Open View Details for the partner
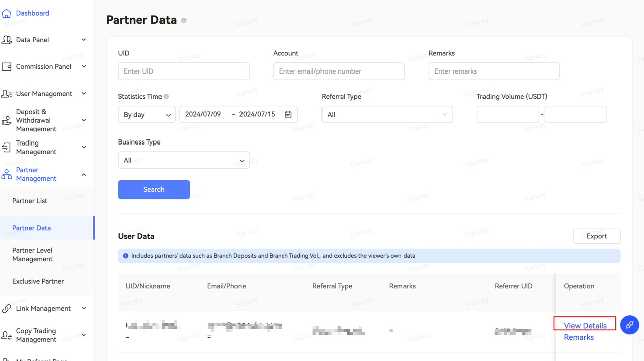The width and height of the screenshot is (644, 361). click(585, 325)
